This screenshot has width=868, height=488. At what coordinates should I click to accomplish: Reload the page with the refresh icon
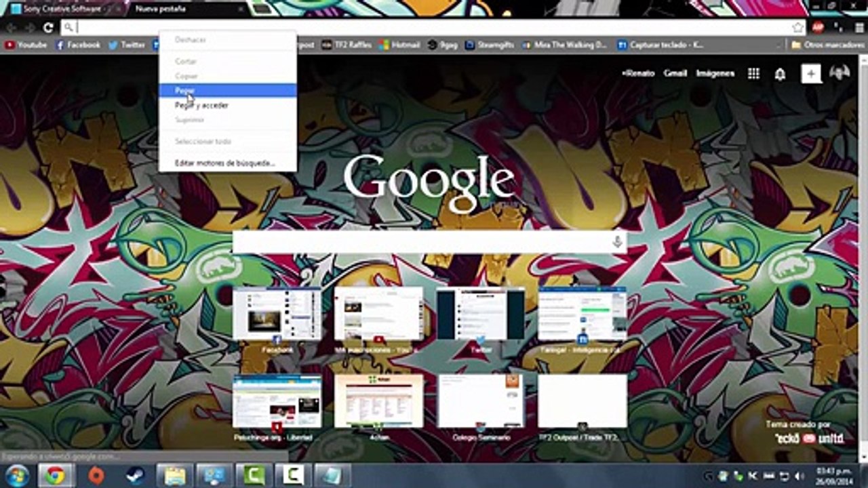[48, 27]
